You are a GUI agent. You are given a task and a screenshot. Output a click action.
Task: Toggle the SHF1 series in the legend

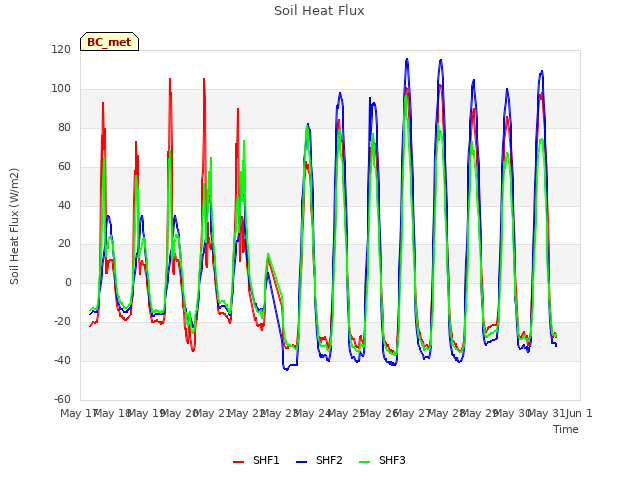256,460
